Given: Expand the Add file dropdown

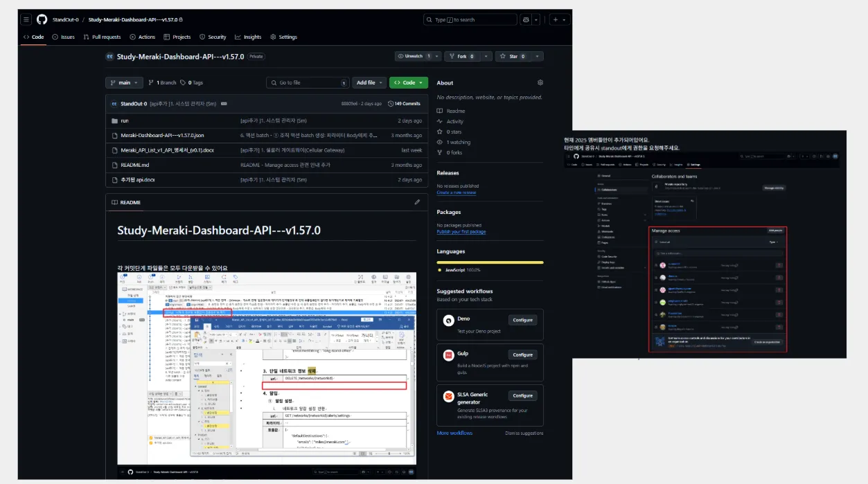Looking at the screenshot, I should (x=368, y=82).
